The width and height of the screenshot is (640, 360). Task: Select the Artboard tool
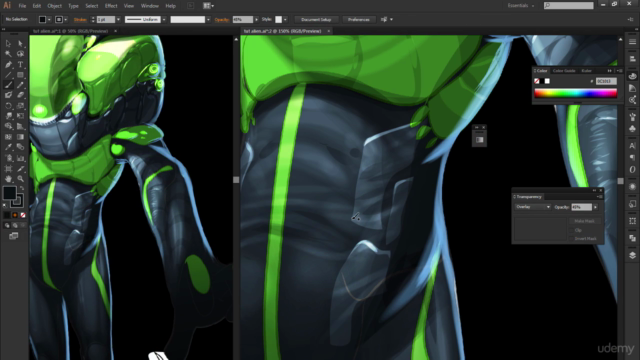8,169
